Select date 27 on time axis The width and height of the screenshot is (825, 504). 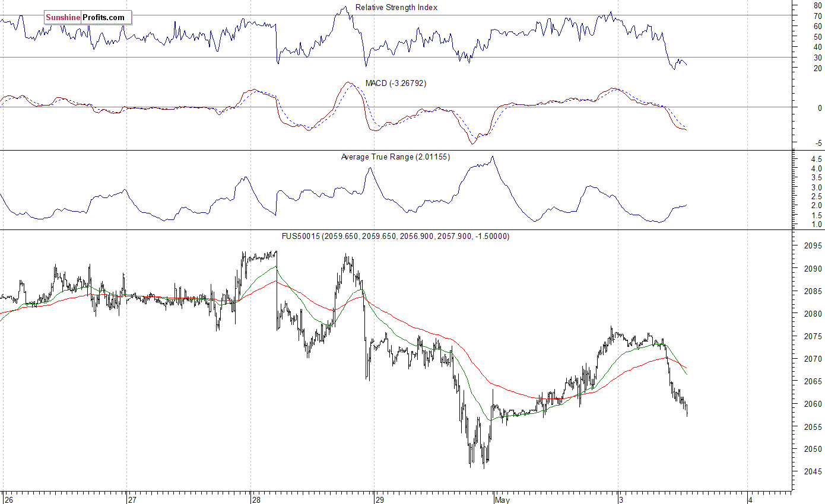(132, 499)
